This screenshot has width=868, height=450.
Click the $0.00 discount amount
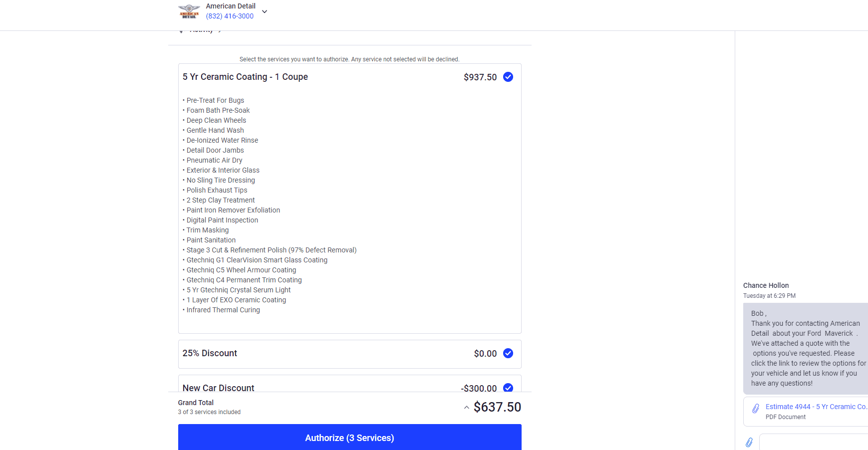485,354
